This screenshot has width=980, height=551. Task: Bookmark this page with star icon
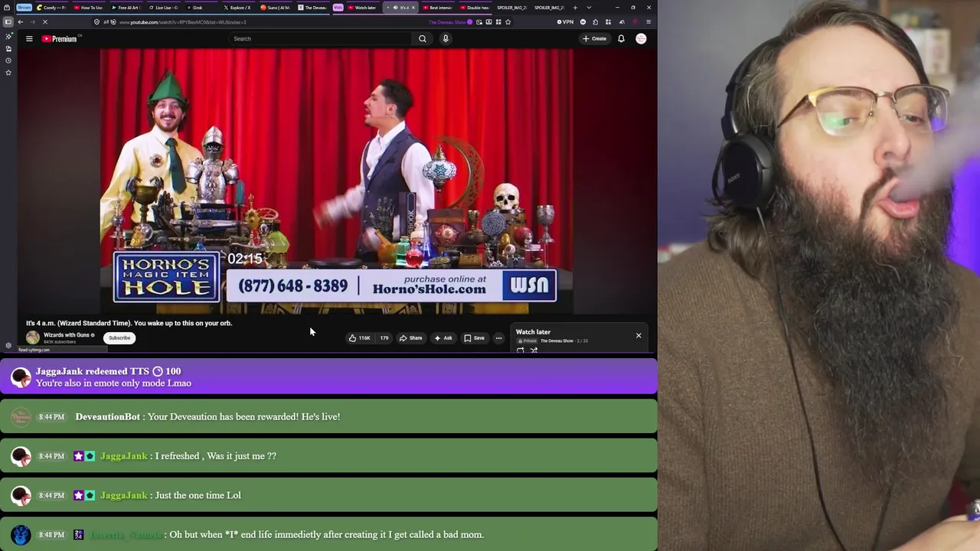point(508,21)
